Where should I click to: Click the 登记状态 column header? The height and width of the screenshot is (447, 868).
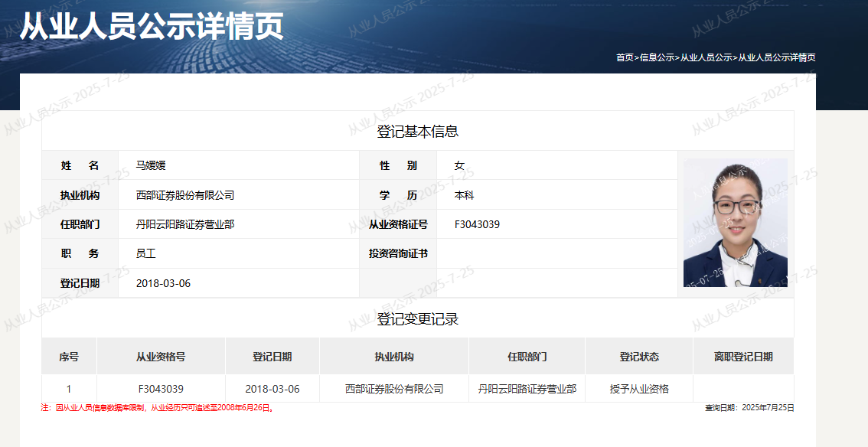click(639, 357)
